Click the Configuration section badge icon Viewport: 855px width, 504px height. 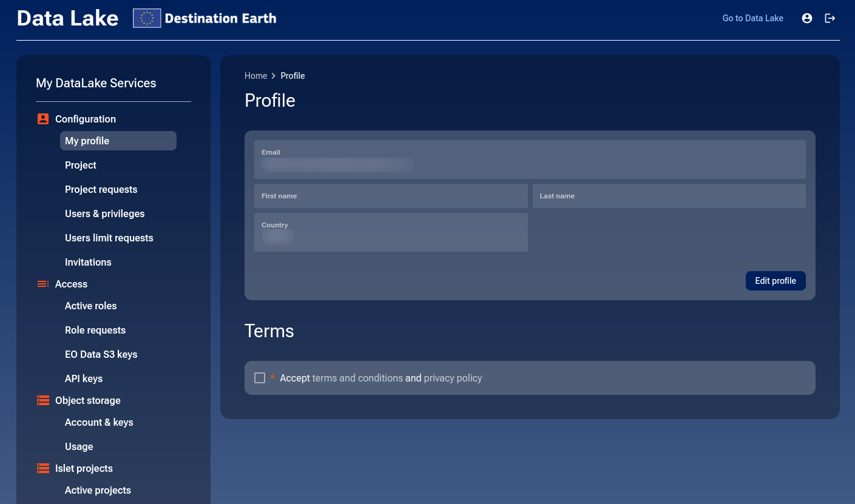coord(42,119)
